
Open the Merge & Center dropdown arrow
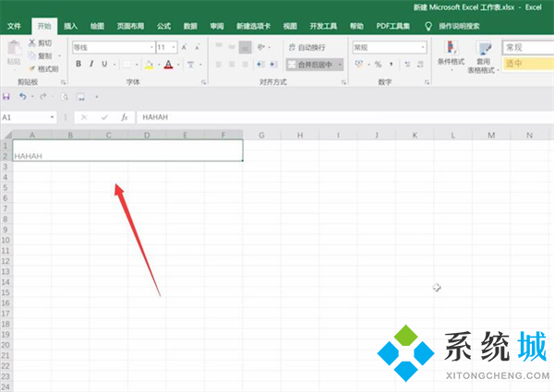coord(340,65)
